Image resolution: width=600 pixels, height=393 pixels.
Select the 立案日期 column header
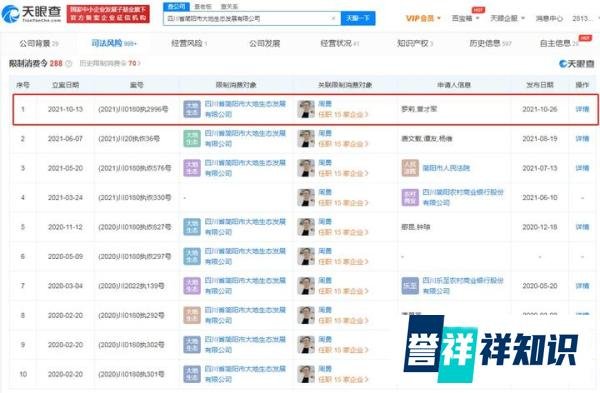[x=65, y=85]
